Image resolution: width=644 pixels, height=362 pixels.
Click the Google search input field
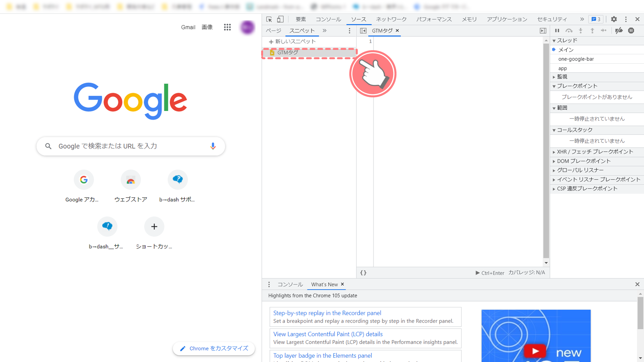coord(131,146)
